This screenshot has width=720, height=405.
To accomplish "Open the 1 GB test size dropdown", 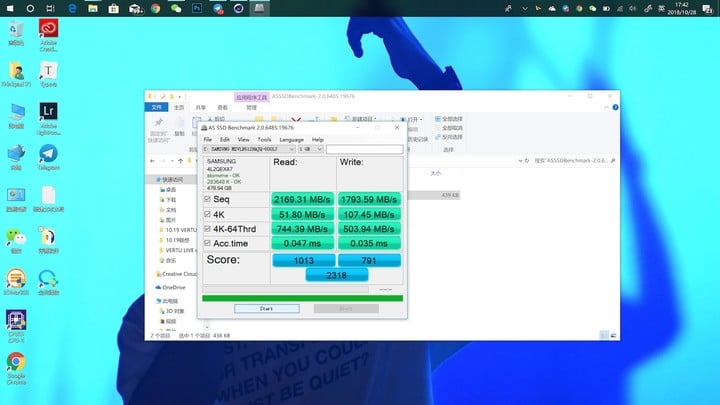I will point(311,149).
